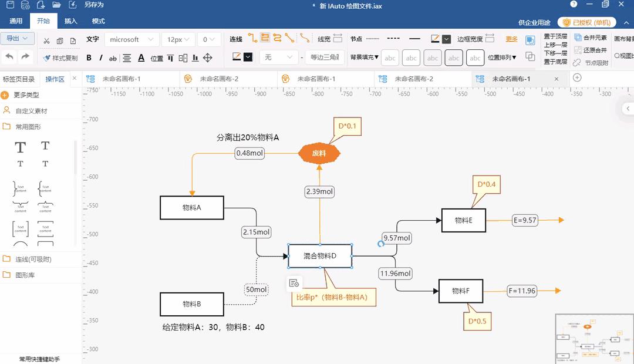Switch to the 插入 ribbon tab
Viewport: 634px width, 364px height.
click(x=71, y=21)
